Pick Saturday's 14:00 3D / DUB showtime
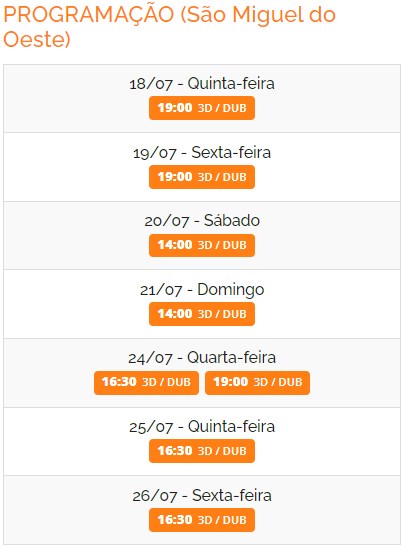 (202, 245)
